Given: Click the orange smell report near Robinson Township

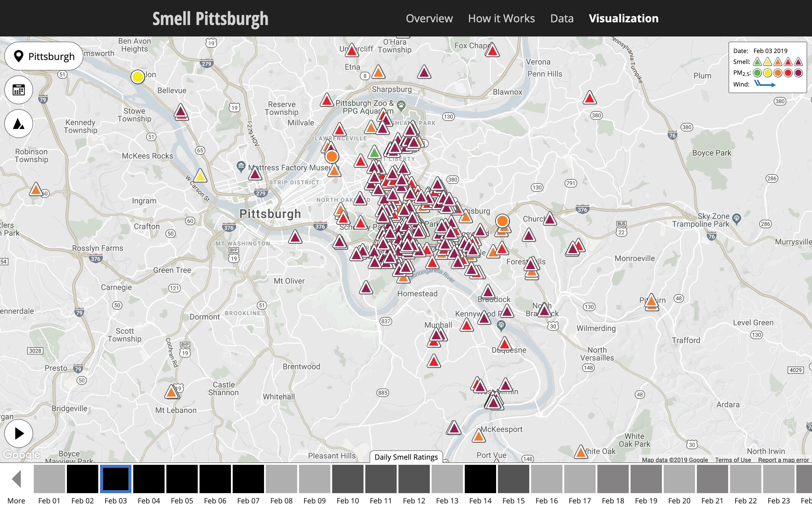Looking at the screenshot, I should click(36, 190).
